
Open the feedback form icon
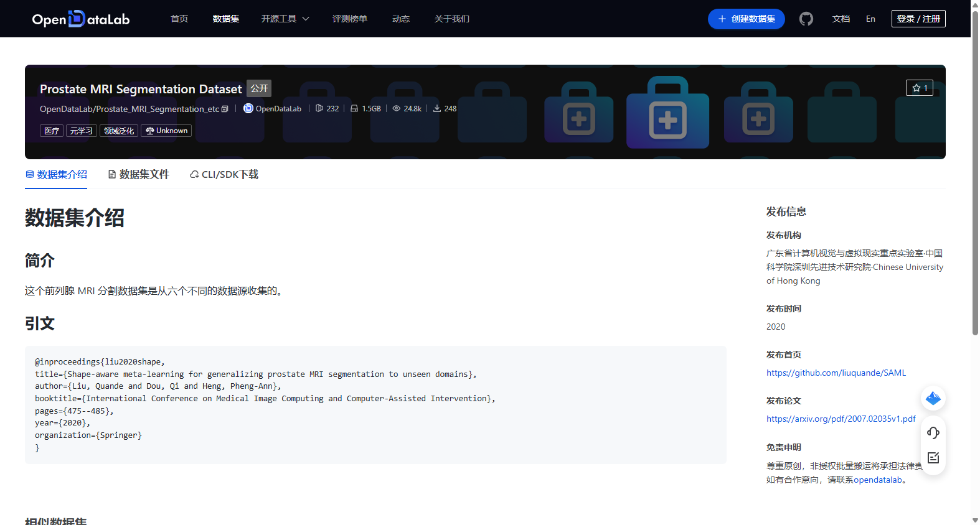click(x=933, y=458)
